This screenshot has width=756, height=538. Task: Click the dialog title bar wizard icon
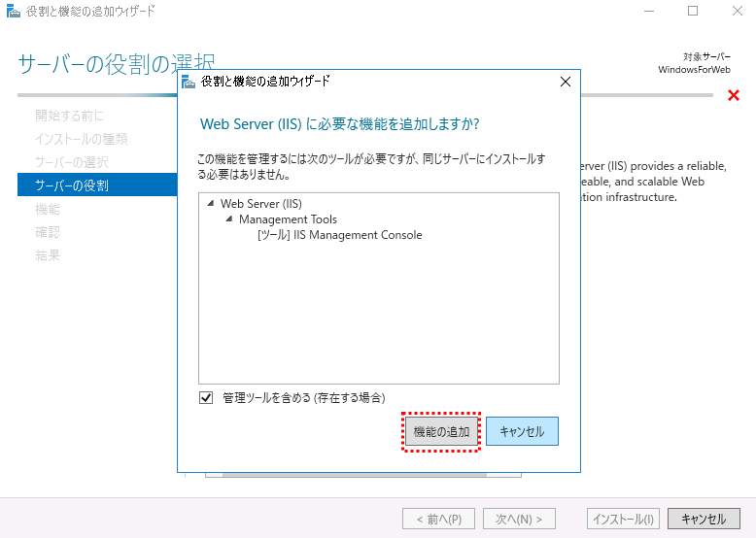click(189, 82)
